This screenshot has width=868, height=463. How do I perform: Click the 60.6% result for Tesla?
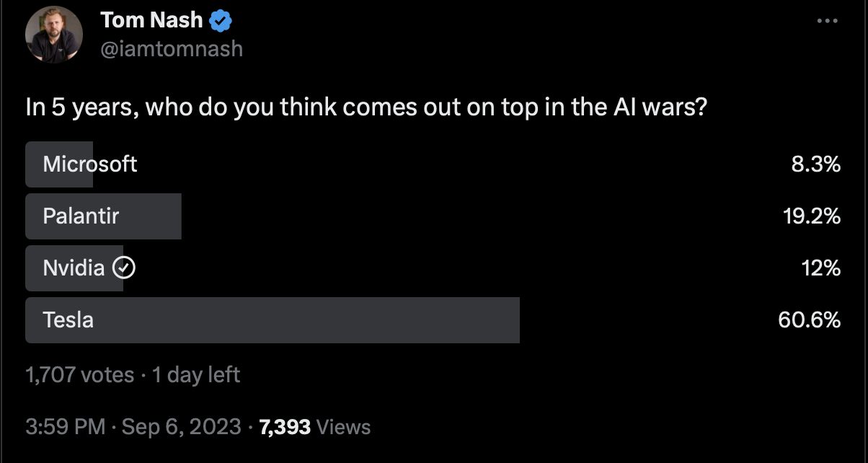810,319
